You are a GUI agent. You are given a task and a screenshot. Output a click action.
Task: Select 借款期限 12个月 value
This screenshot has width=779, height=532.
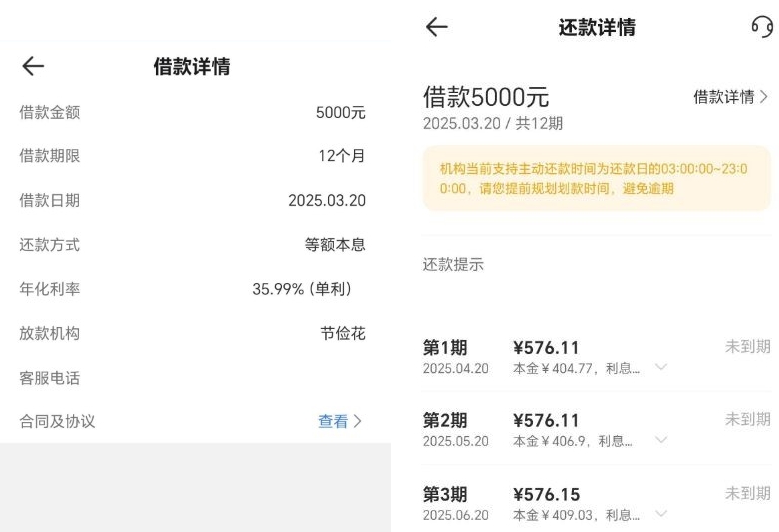pos(342,156)
